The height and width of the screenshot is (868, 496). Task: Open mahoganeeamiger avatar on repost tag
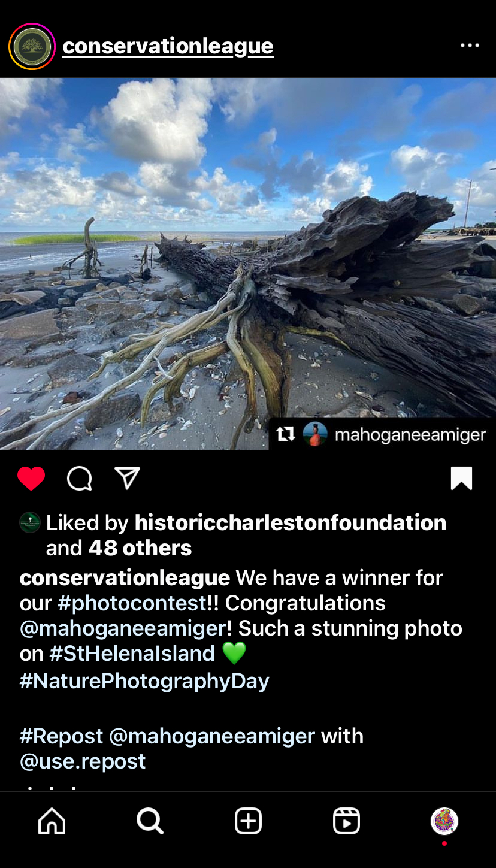tap(315, 434)
